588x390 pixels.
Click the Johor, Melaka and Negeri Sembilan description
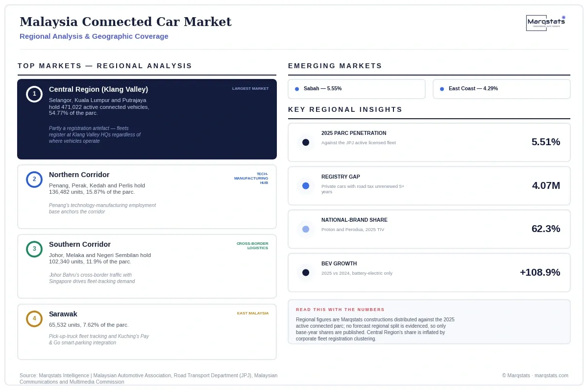(100, 259)
